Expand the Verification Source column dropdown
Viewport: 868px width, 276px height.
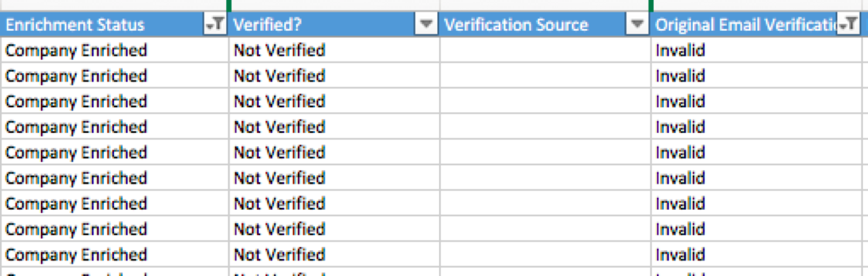point(637,24)
